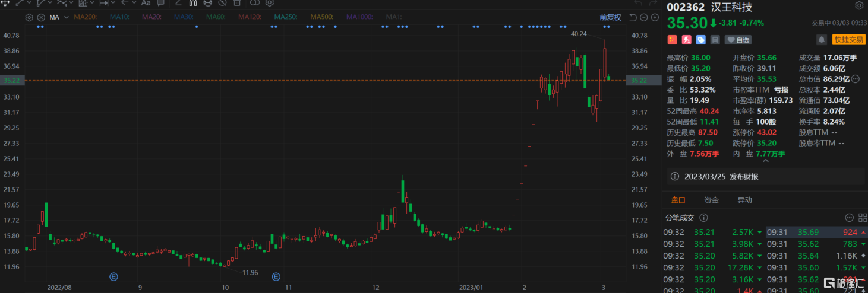Select the crosshair move cursor tool

5,3
